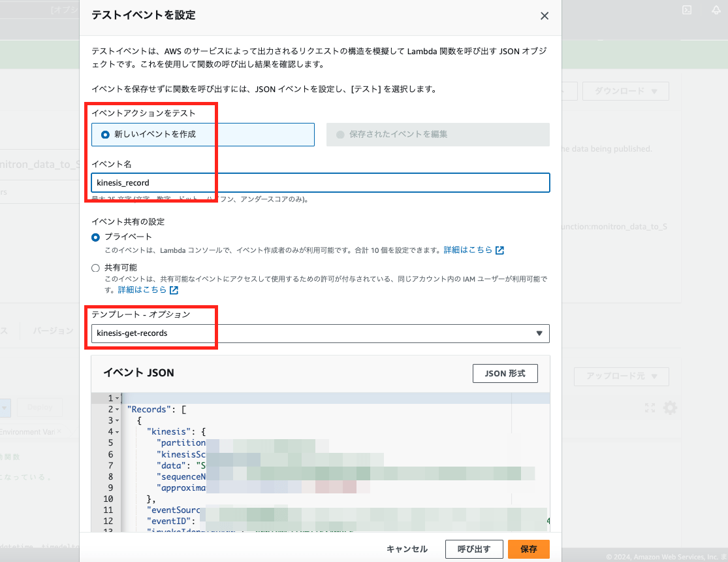The image size is (728, 562).
Task: Click line number 10 in the editor gutter
Action: coord(108,499)
